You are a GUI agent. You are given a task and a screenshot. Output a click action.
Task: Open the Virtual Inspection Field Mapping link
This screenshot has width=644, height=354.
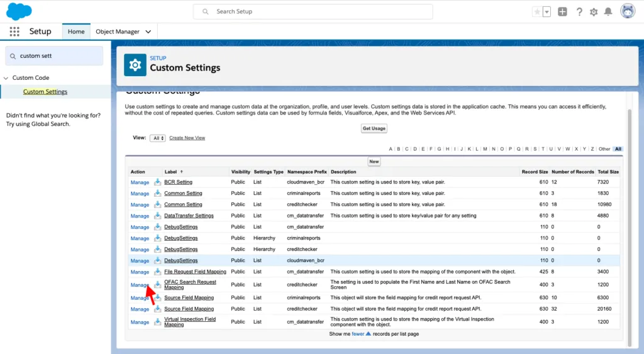pyautogui.click(x=190, y=322)
